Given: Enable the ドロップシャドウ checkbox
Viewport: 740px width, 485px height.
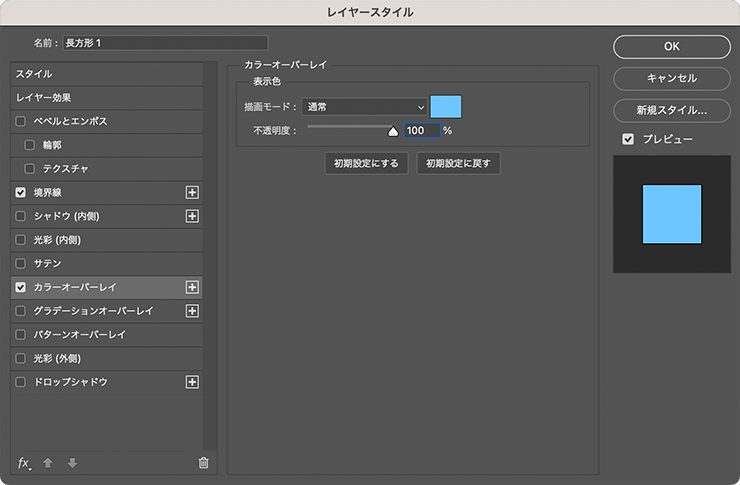Looking at the screenshot, I should [x=20, y=382].
